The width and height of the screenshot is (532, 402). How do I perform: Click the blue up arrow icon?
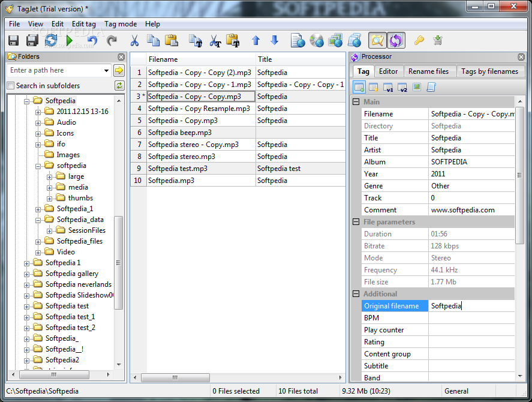pyautogui.click(x=256, y=40)
